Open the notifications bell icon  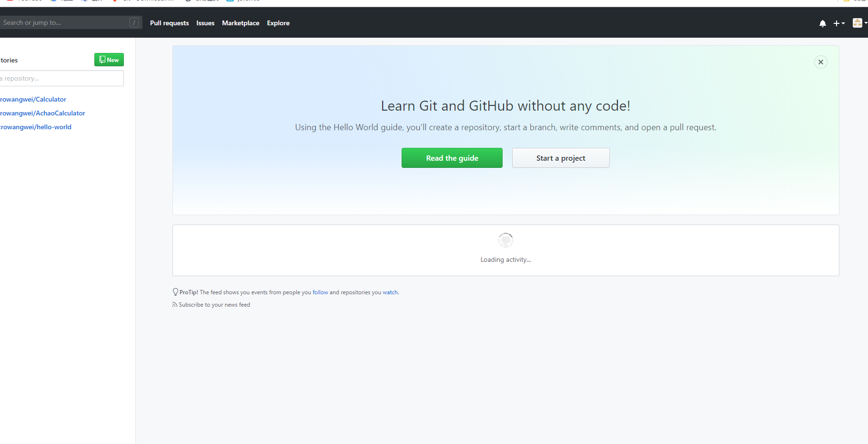pos(822,23)
